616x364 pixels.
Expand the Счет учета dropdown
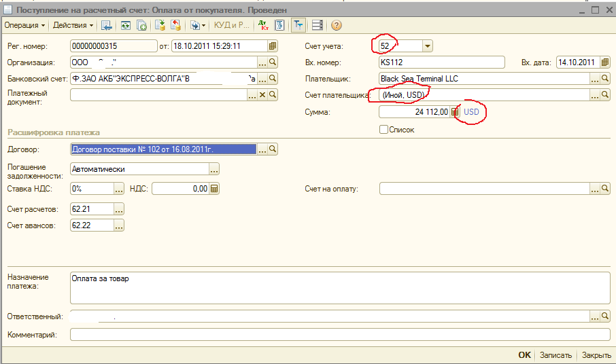tap(427, 46)
